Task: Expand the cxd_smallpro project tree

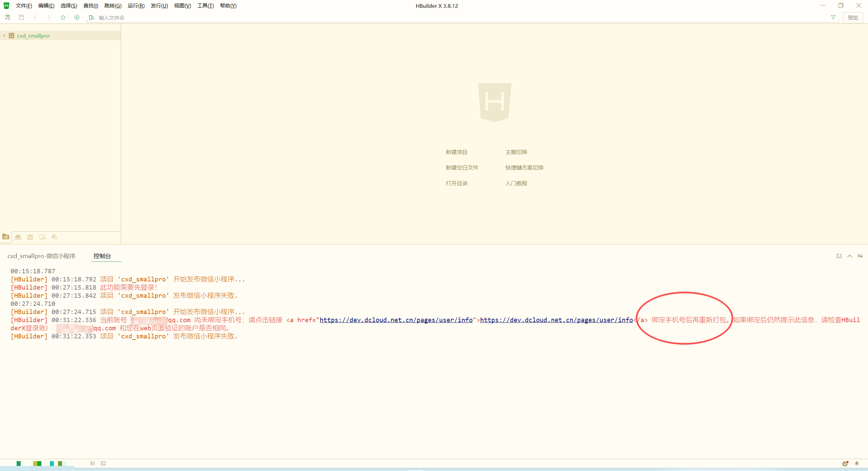Action: click(4, 36)
